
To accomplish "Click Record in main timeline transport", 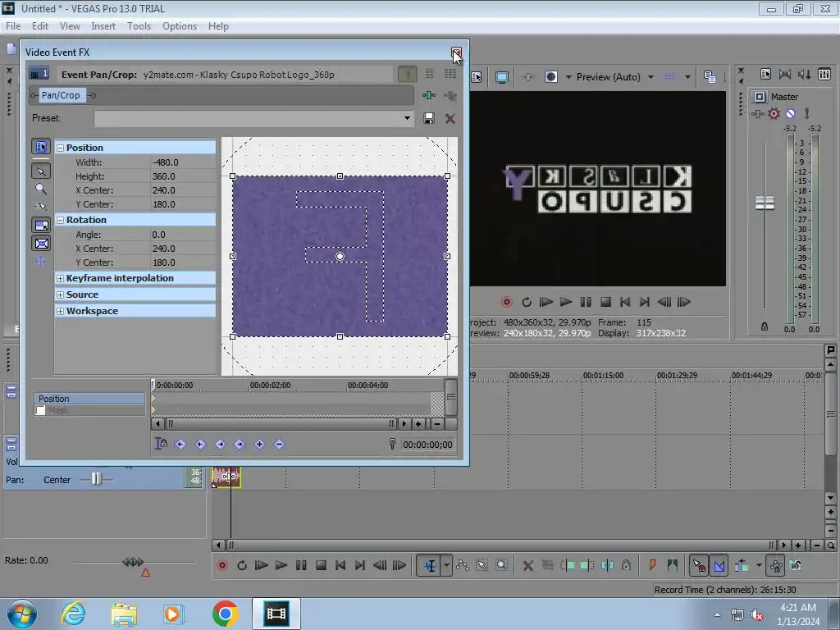I will (221, 565).
